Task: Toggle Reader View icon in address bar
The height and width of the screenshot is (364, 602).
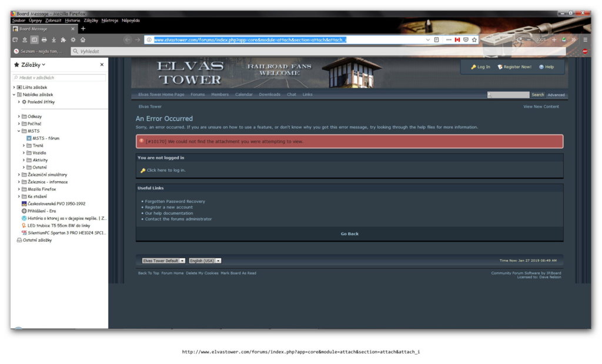Action: [x=436, y=40]
